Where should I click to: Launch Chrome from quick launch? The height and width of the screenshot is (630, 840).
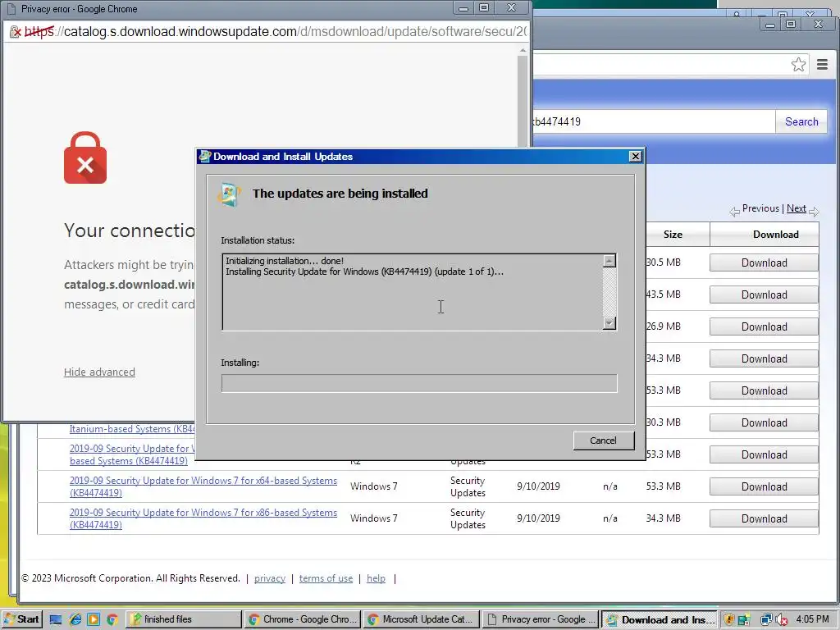(x=112, y=620)
